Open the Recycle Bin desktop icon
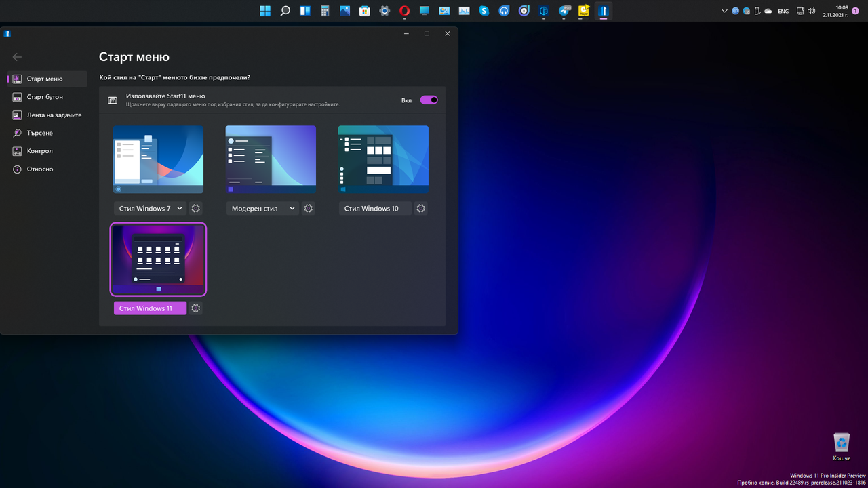Viewport: 868px width, 488px height. [842, 447]
